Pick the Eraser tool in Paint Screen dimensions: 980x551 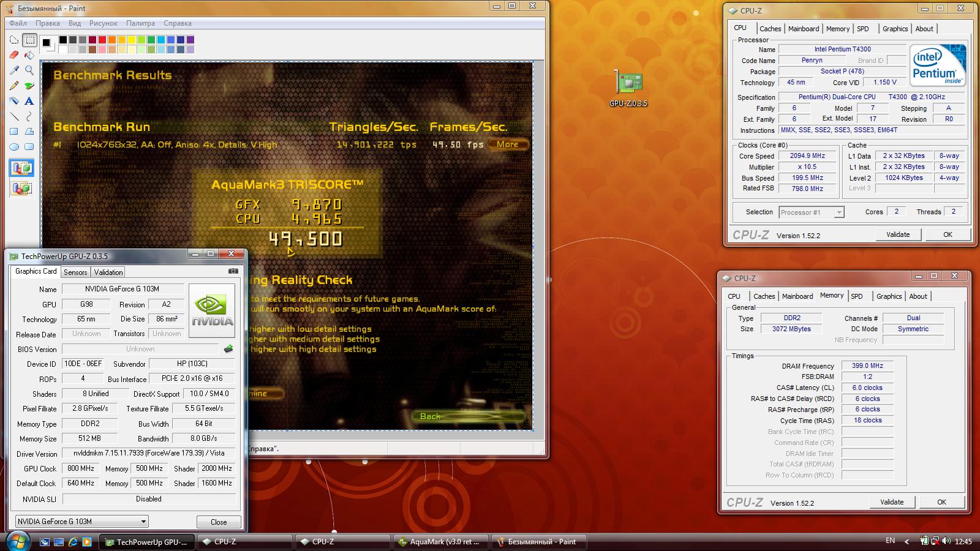(14, 55)
